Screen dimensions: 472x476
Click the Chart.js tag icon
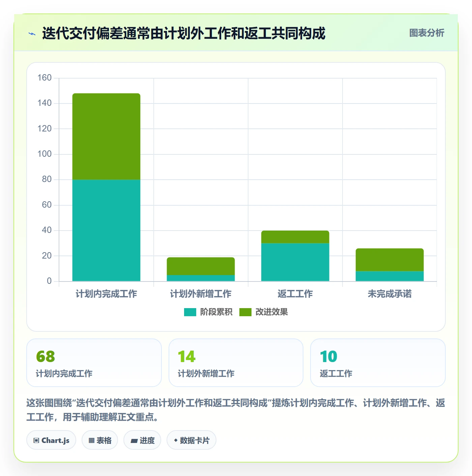(36, 440)
